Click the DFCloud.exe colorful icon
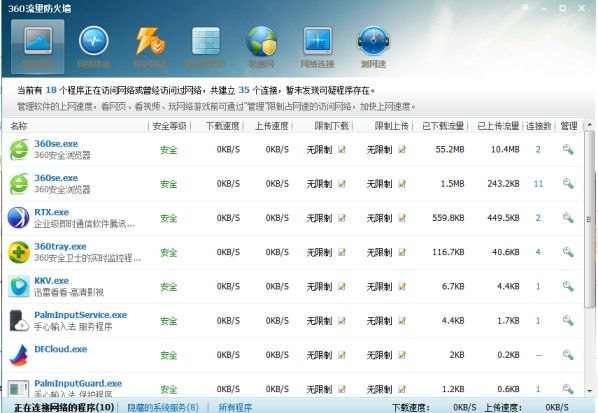This screenshot has width=598, height=413. click(x=19, y=355)
